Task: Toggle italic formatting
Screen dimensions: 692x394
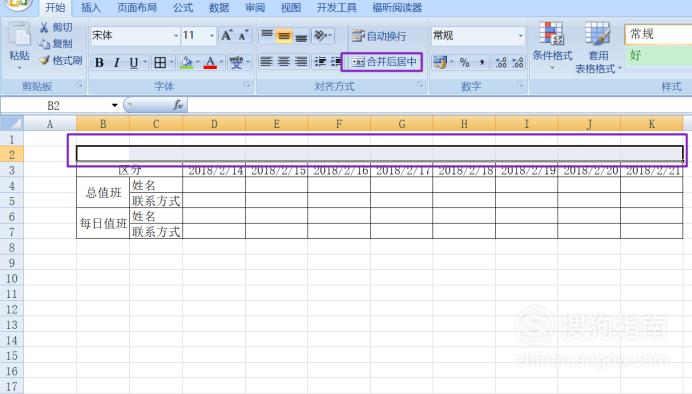Action: click(117, 63)
